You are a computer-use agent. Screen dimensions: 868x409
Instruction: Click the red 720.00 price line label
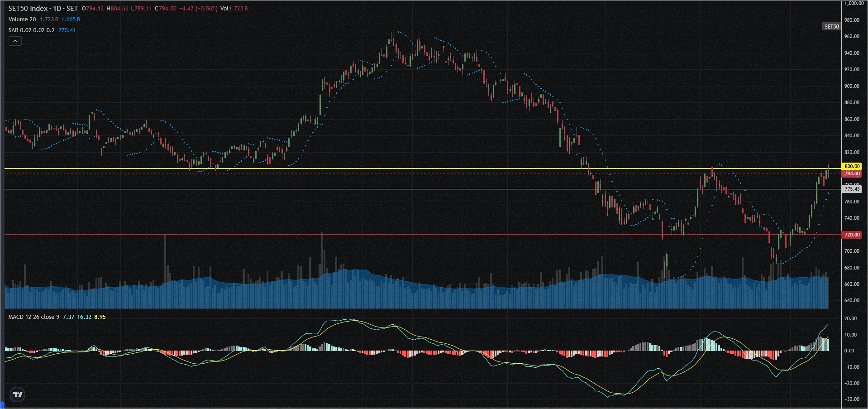[x=852, y=235]
